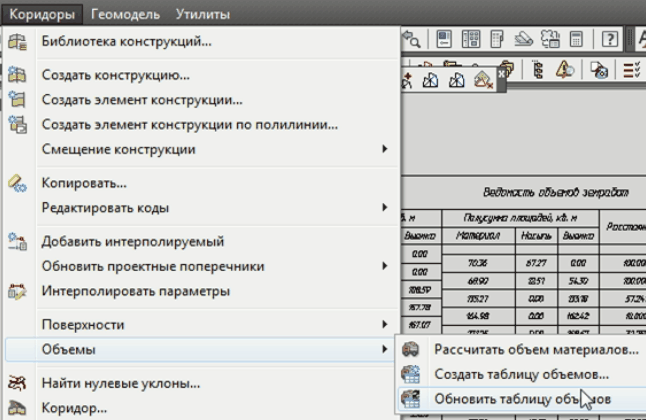646x420 pixels.
Task: Close the small floating toolbar
Action: [x=501, y=74]
